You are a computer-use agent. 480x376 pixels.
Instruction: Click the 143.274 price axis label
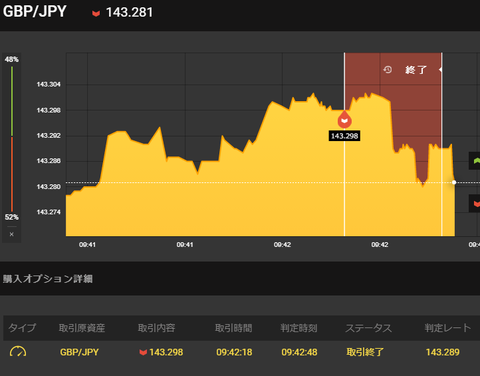tap(49, 212)
